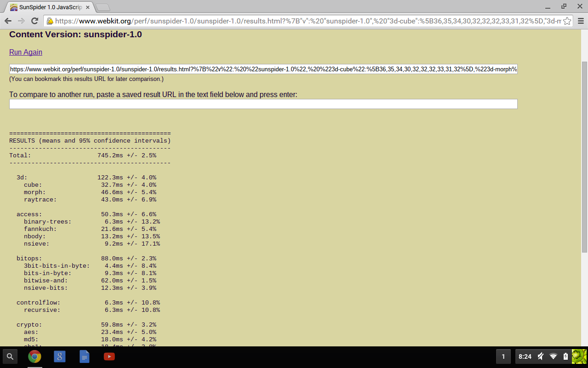Click the bitwise-and: 62.0ms row

click(x=90, y=281)
